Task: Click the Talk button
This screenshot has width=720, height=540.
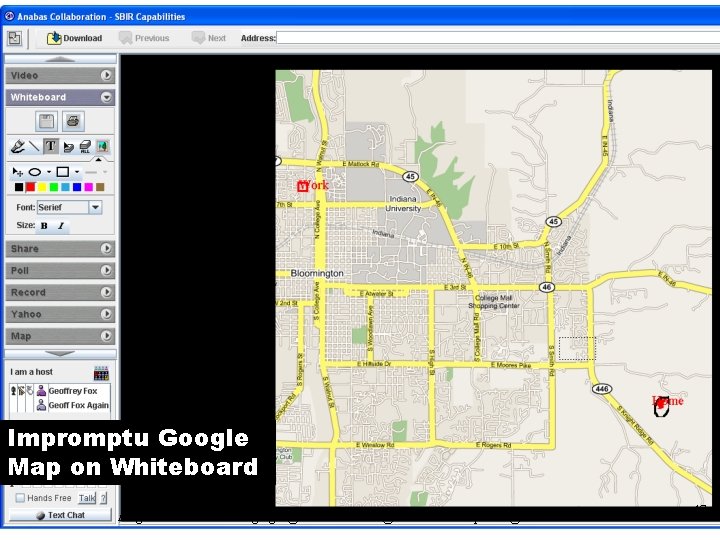Action: pyautogui.click(x=87, y=498)
